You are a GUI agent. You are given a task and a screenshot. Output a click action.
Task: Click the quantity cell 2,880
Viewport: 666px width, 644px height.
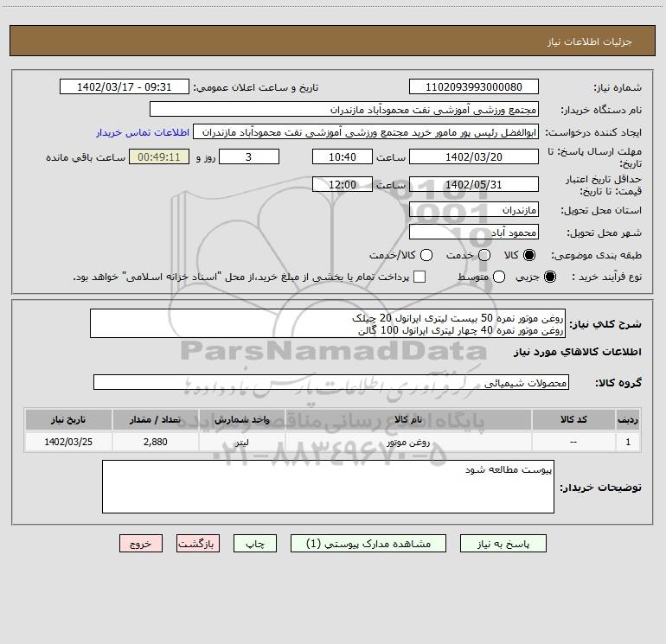(x=155, y=442)
